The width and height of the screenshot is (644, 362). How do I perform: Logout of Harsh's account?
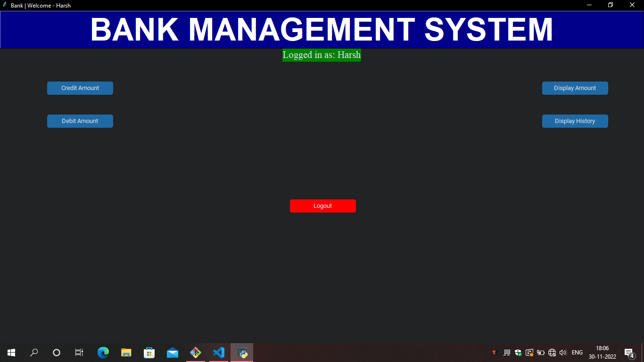pyautogui.click(x=323, y=206)
